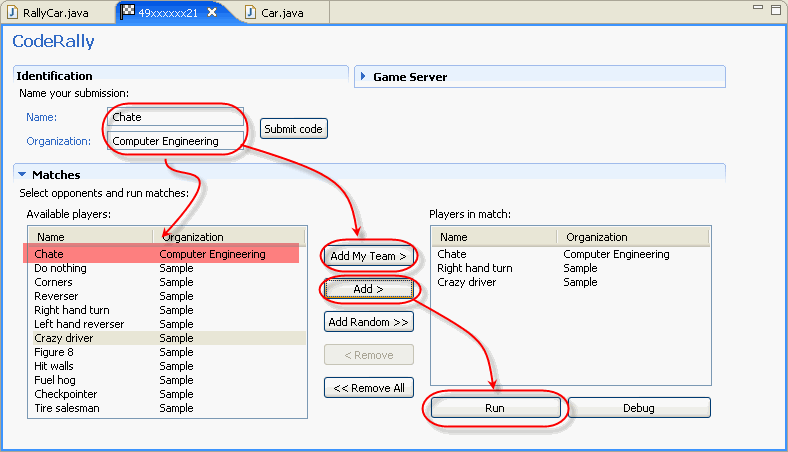The image size is (788, 452).
Task: Expand the Game Server section
Action: 363,76
